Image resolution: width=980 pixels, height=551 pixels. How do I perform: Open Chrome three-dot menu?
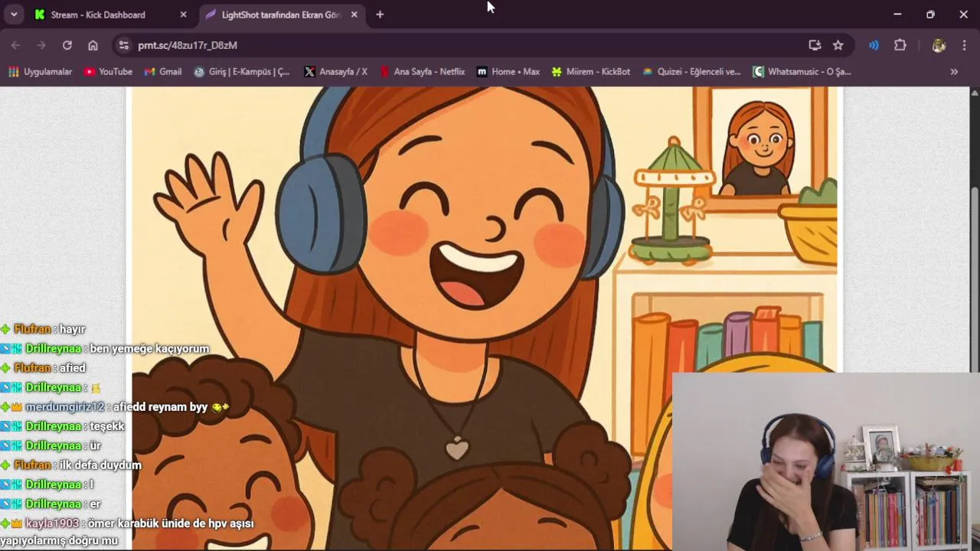964,45
